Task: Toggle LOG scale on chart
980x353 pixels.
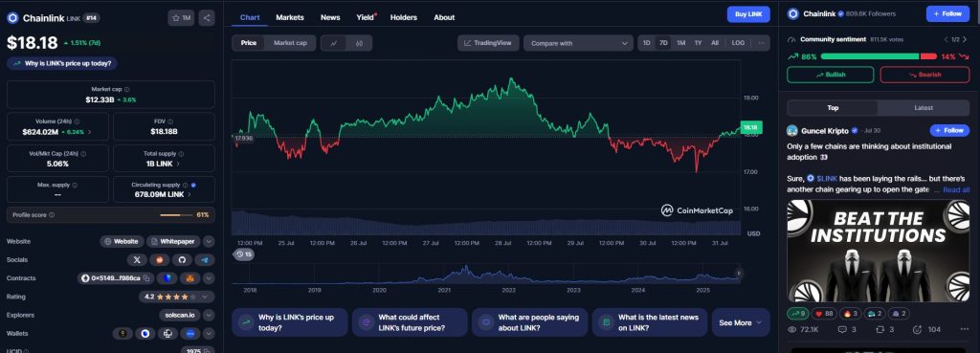Action: tap(738, 43)
